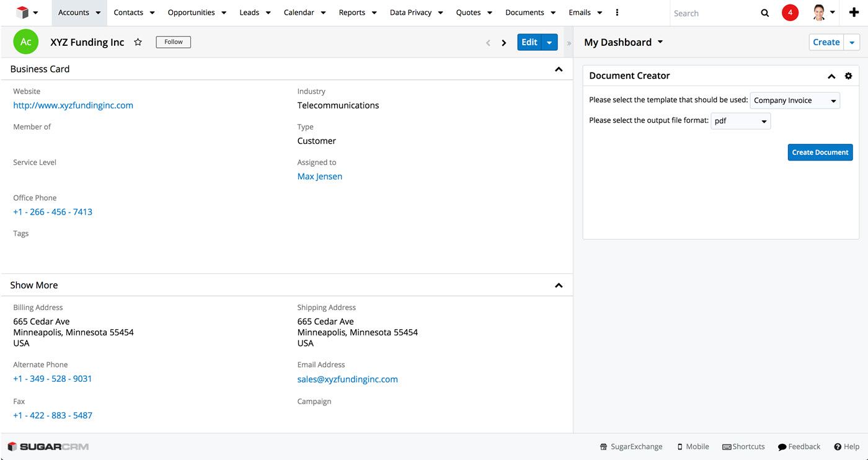Open the dropdown next to the cube icon
The height and width of the screenshot is (460, 868).
[35, 13]
